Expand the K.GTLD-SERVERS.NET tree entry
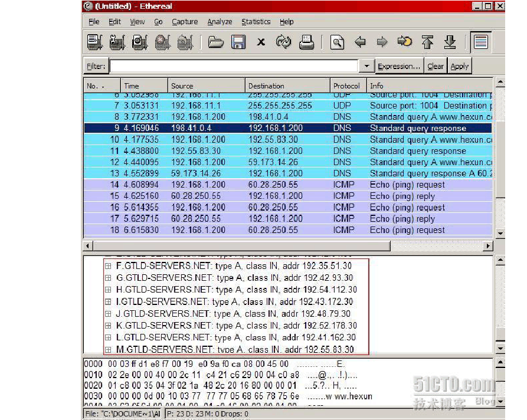Image resolution: width=527 pixels, height=420 pixels. click(x=108, y=326)
